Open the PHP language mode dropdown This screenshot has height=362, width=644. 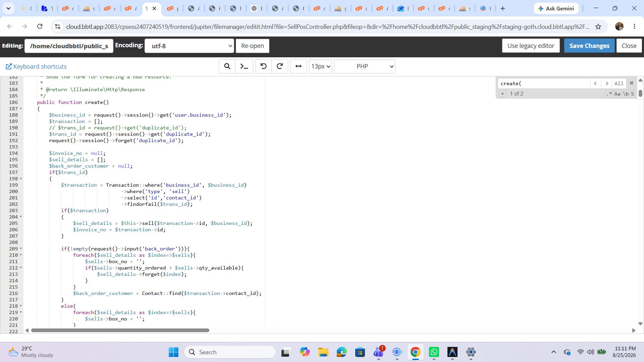(x=365, y=66)
